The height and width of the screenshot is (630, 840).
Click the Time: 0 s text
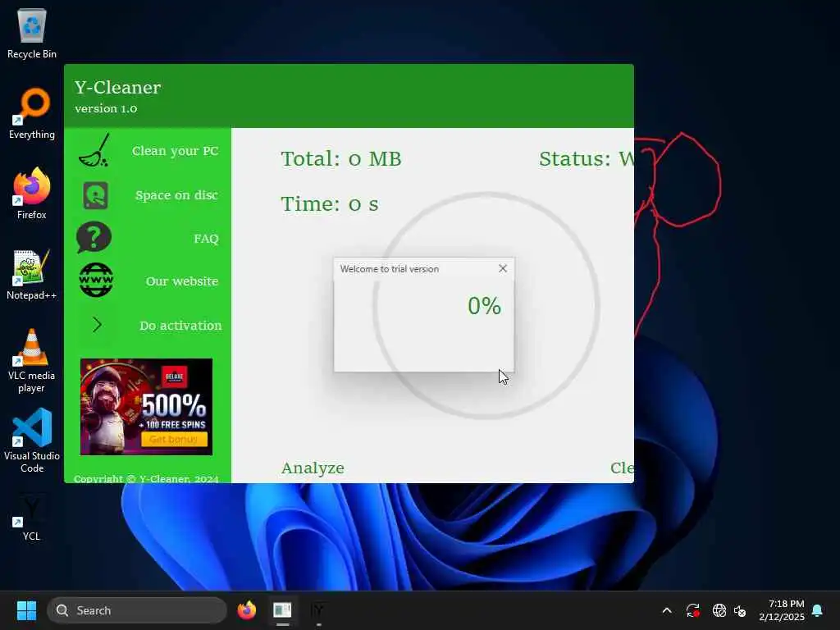click(330, 204)
